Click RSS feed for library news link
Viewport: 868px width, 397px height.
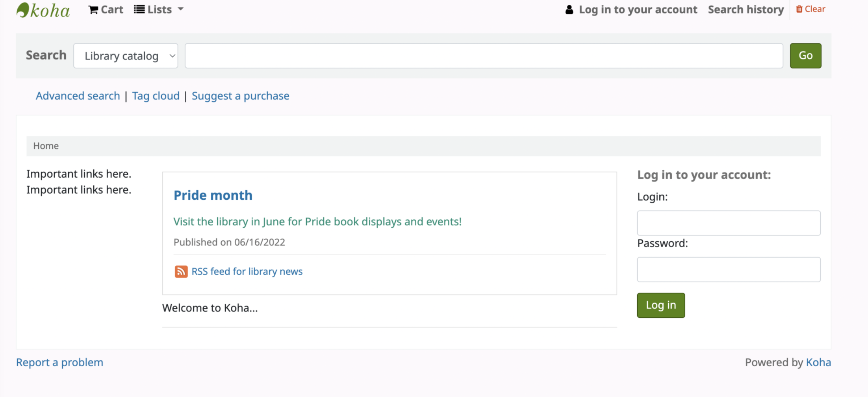coord(247,271)
